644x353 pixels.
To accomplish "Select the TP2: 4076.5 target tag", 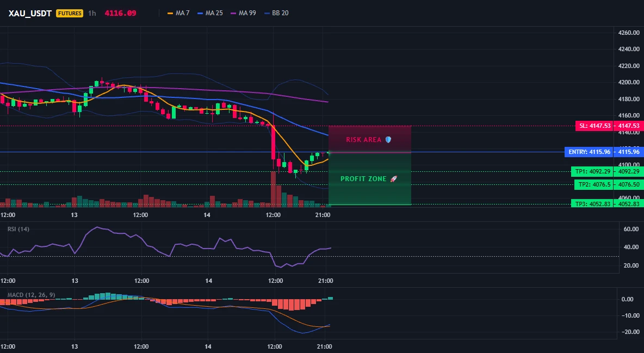I will pos(593,184).
